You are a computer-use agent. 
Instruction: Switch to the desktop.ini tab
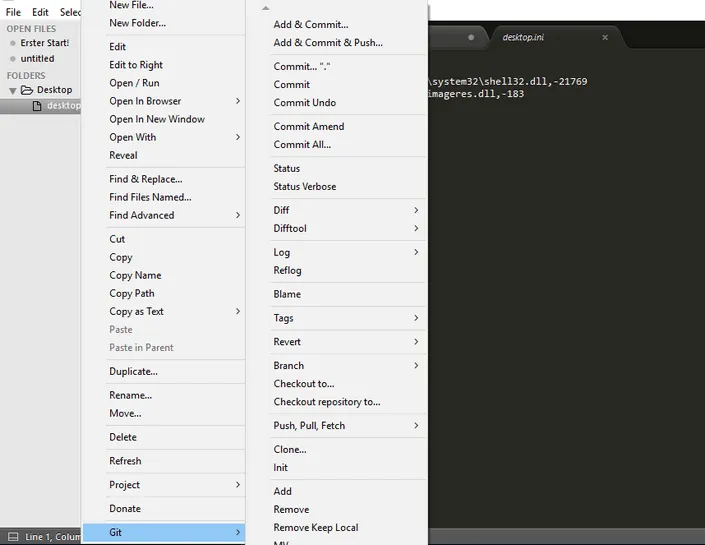523,37
